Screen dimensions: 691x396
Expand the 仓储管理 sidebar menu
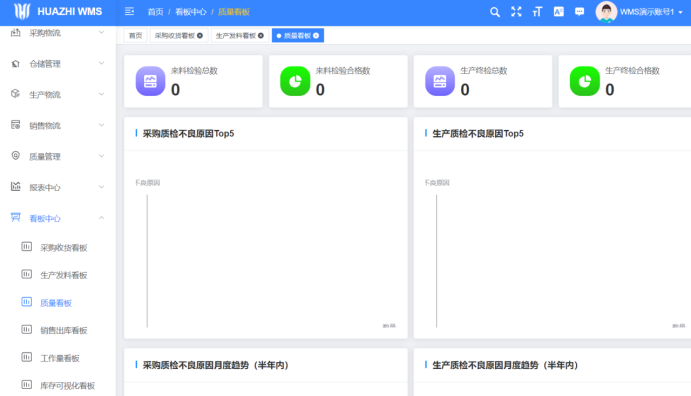pyautogui.click(x=58, y=64)
